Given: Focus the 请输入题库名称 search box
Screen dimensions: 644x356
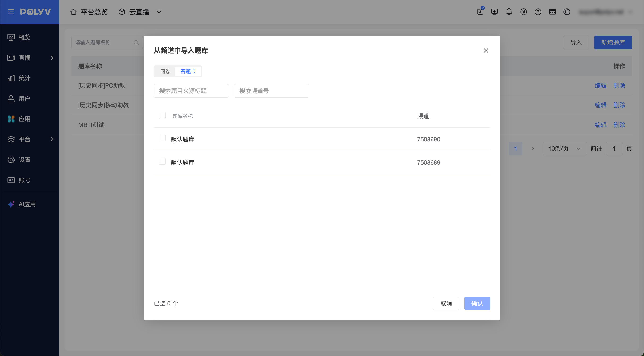Looking at the screenshot, I should pyautogui.click(x=107, y=42).
